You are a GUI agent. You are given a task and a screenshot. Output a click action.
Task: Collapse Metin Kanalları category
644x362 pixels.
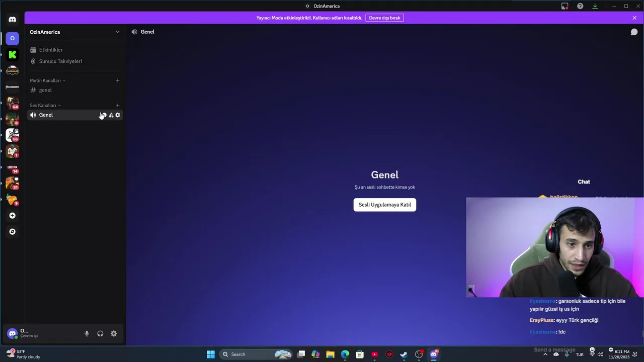coord(47,80)
